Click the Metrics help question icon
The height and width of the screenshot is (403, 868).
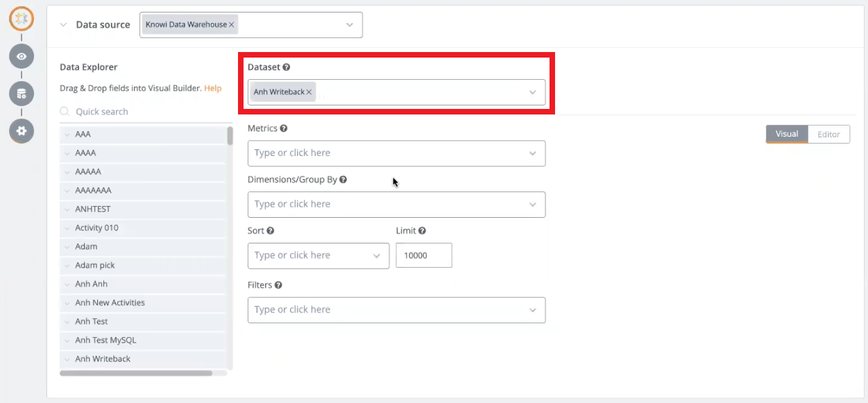[x=284, y=128]
